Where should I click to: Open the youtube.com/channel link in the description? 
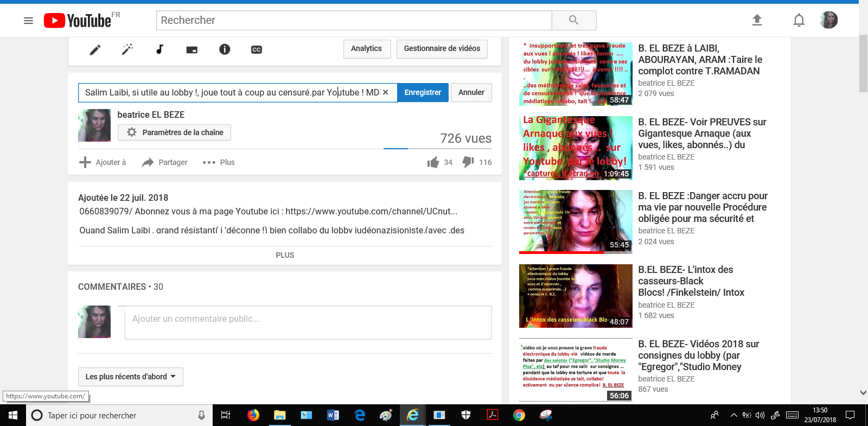tap(372, 211)
